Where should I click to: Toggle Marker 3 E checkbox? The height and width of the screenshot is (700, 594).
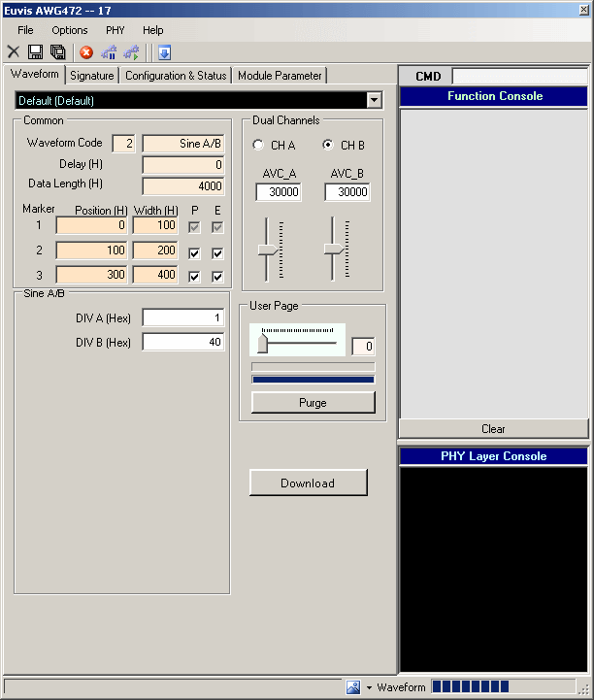click(x=217, y=277)
